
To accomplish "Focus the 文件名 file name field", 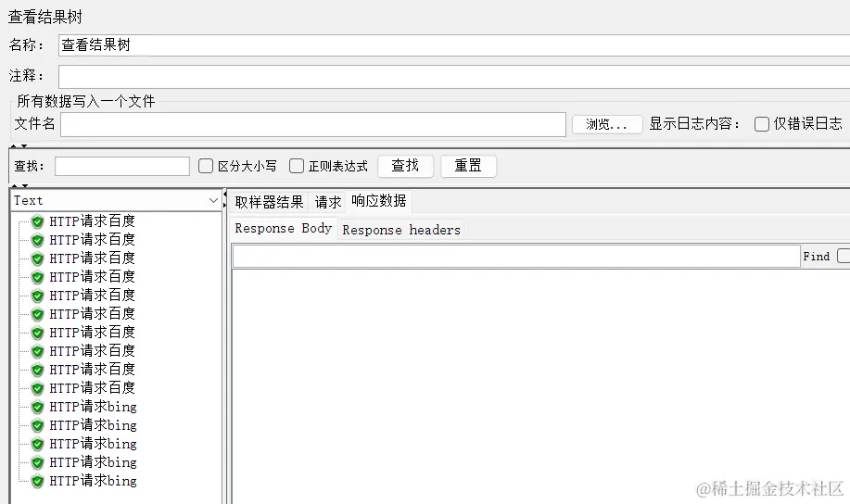I will tap(313, 125).
